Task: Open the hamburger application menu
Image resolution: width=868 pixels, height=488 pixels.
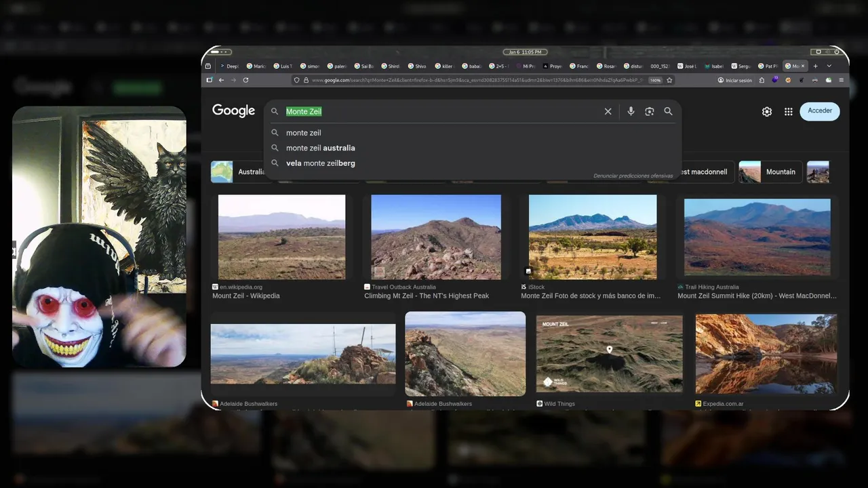Action: click(842, 80)
